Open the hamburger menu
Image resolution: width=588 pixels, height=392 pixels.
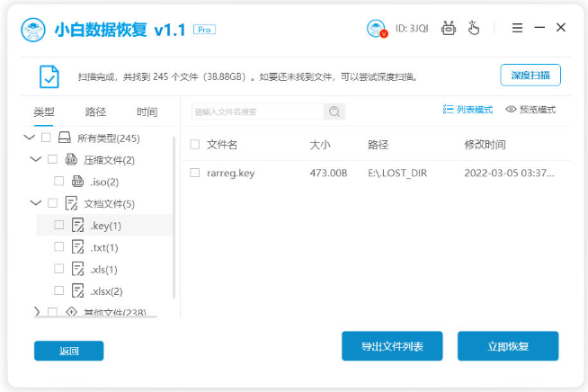pos(517,28)
